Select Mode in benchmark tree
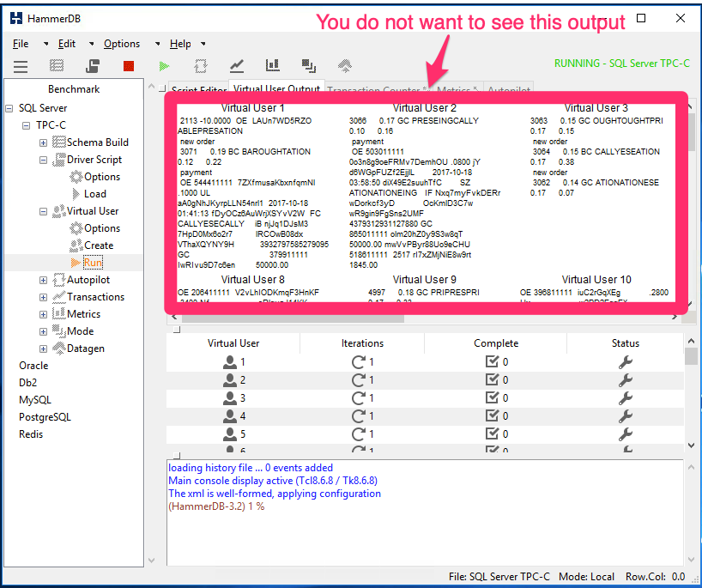This screenshot has width=702, height=588. coord(80,331)
